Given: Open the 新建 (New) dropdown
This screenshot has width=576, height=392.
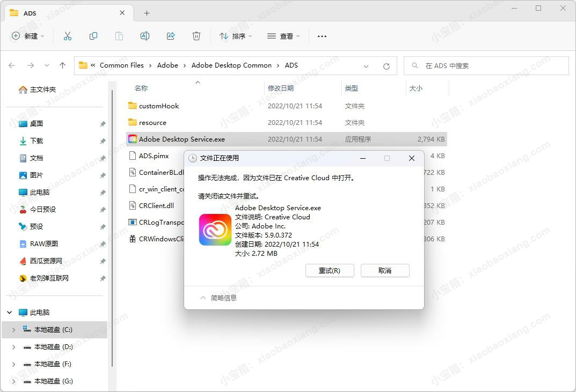Looking at the screenshot, I should tap(28, 36).
